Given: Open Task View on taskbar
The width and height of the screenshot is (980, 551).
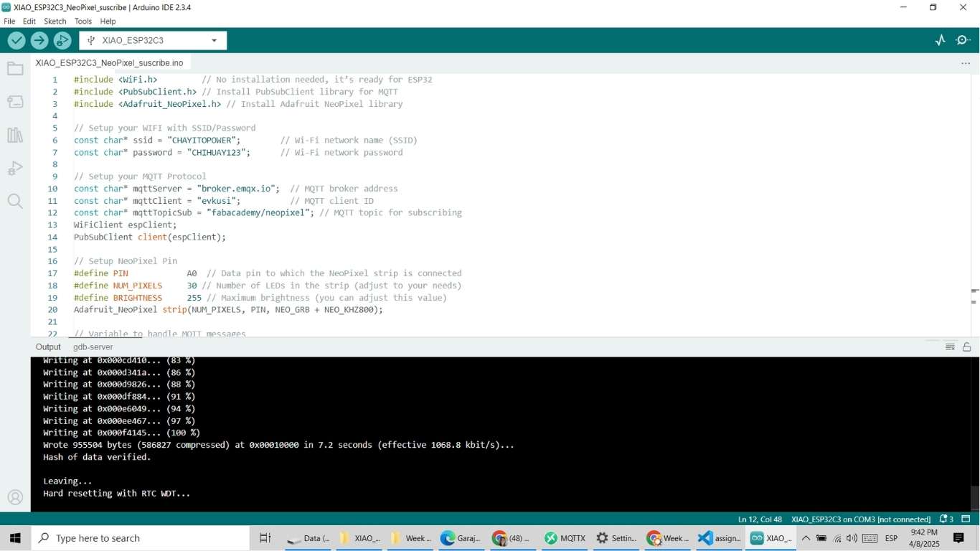Looking at the screenshot, I should click(265, 538).
